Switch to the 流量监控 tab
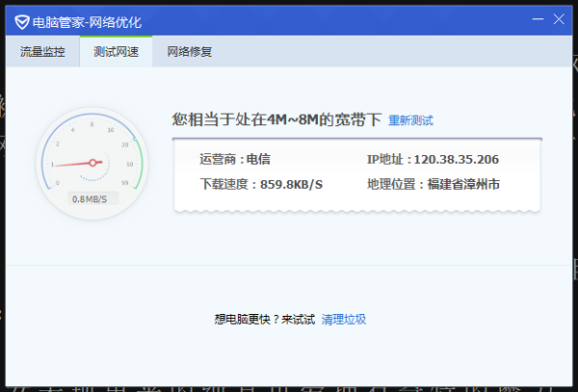 (43, 52)
